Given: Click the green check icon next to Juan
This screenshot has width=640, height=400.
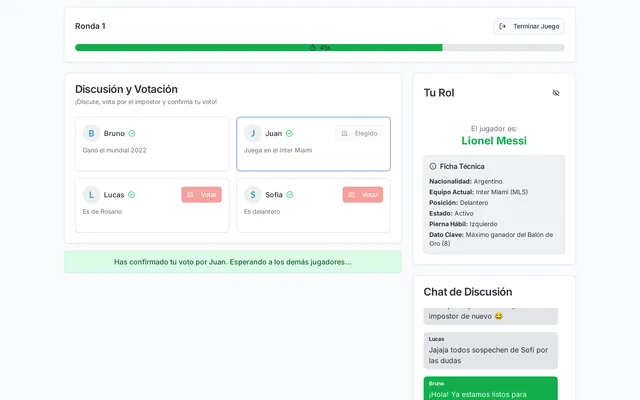Looking at the screenshot, I should pyautogui.click(x=289, y=133).
